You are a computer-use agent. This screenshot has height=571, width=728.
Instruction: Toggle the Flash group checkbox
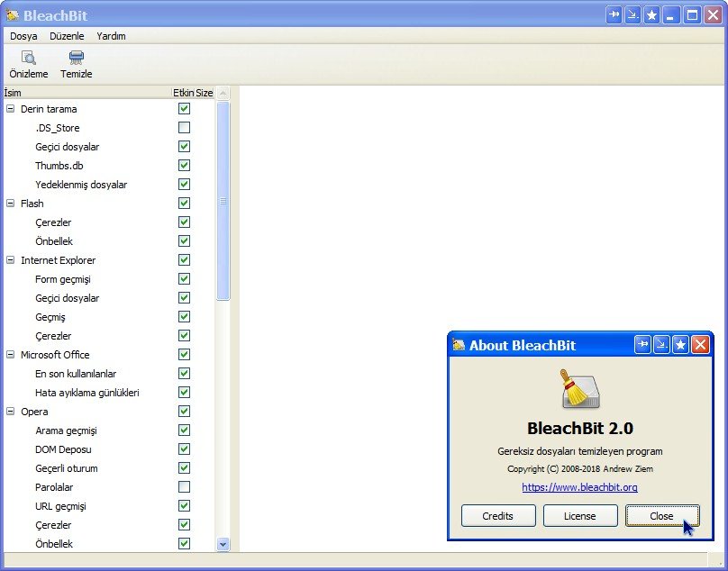(x=185, y=203)
